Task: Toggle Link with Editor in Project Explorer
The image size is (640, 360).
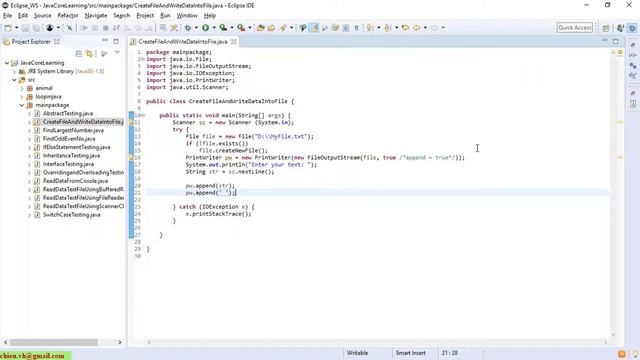Action: click(x=89, y=53)
